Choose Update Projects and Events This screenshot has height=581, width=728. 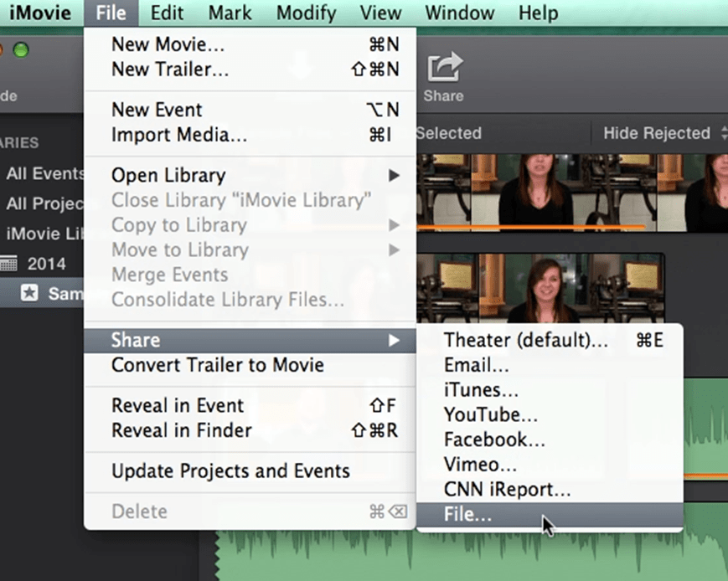(250, 471)
